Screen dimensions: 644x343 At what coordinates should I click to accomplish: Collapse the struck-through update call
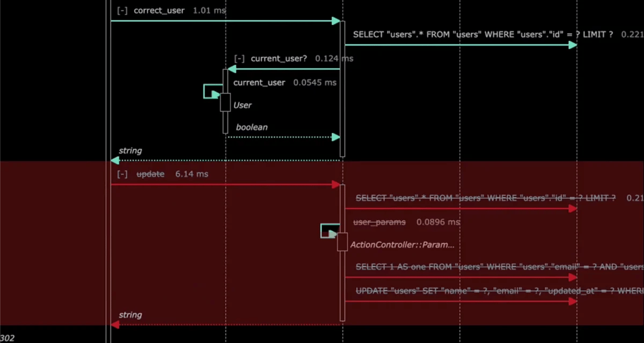click(x=122, y=174)
